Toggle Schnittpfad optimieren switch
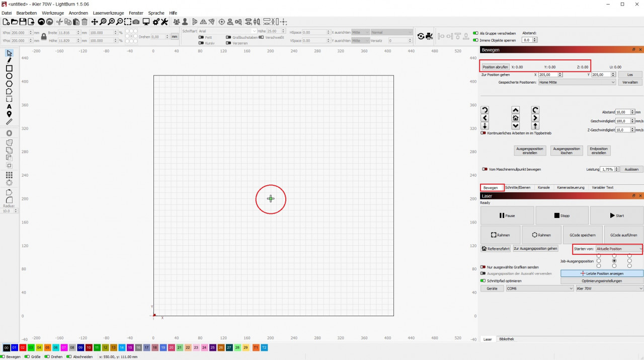Viewport: 644px width, 360px height. point(483,280)
